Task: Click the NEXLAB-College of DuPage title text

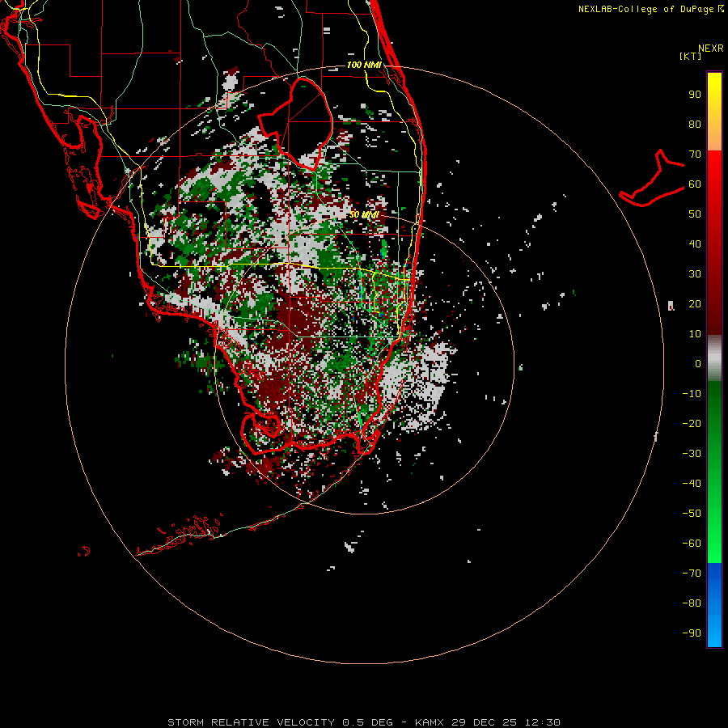Action: pos(650,9)
